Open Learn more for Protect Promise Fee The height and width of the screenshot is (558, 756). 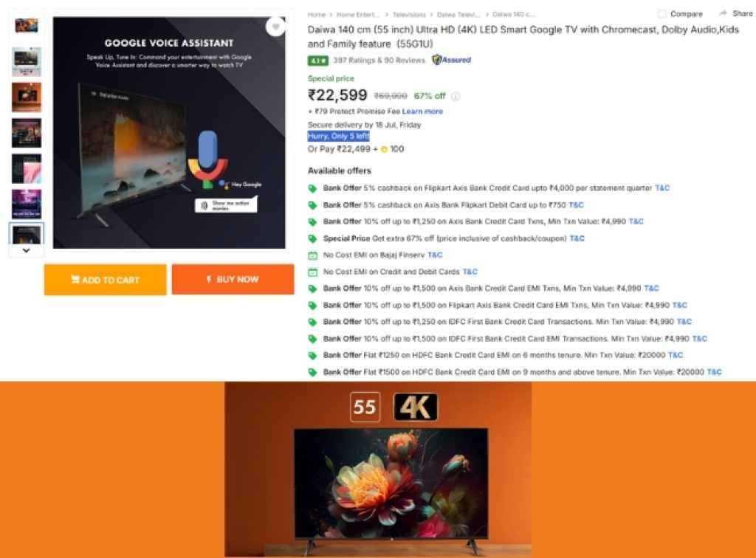(422, 111)
